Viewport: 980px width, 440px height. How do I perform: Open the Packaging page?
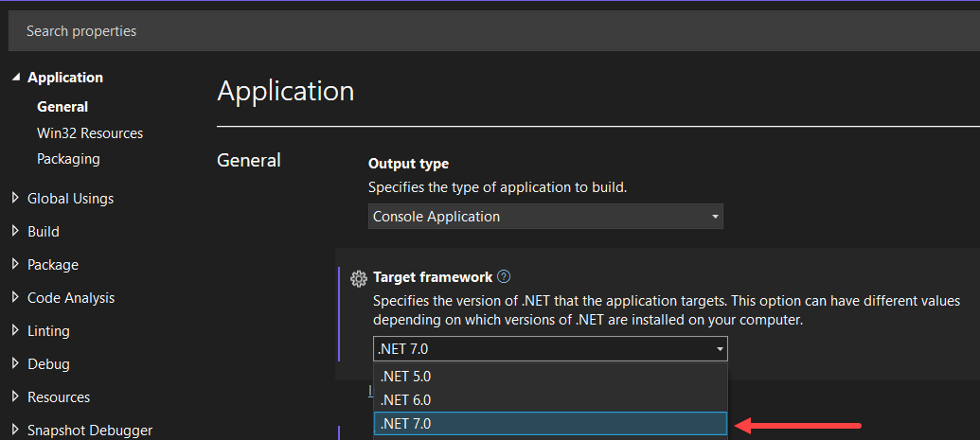coord(68,159)
